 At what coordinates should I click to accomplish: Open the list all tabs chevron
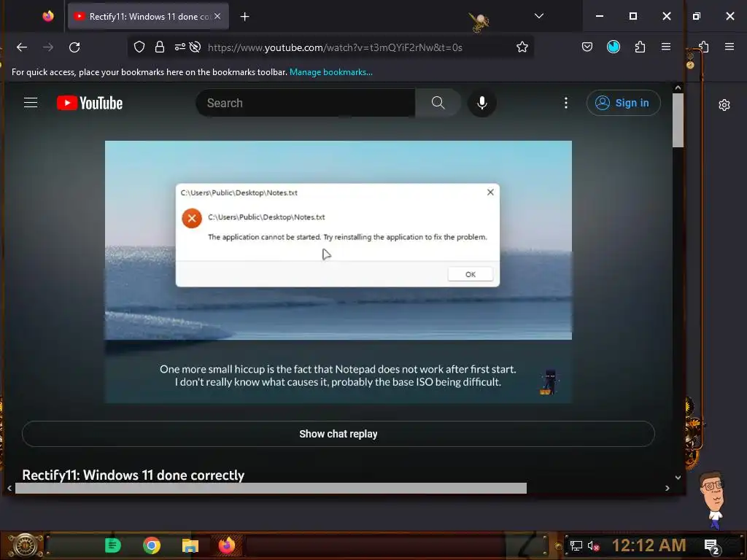point(539,16)
